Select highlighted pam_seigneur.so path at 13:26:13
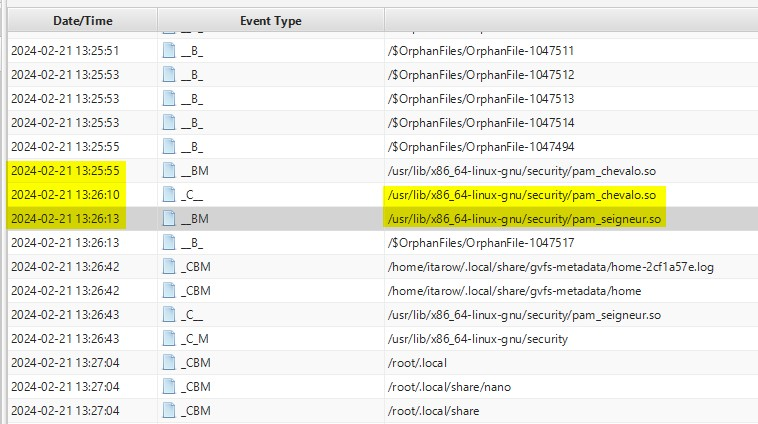The image size is (758, 424). 524,219
